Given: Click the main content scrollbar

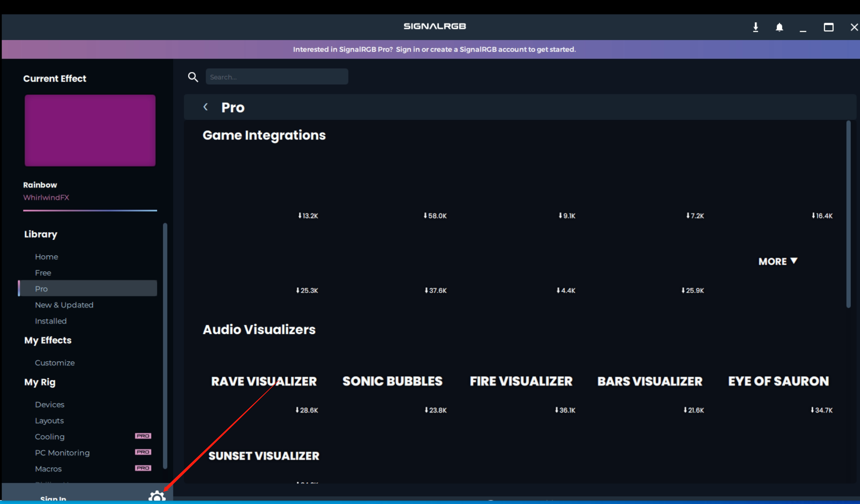Looking at the screenshot, I should (x=848, y=214).
